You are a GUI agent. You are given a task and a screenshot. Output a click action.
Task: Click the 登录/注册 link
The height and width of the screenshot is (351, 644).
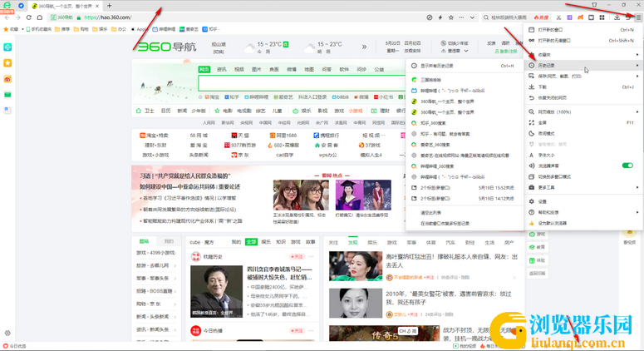click(x=506, y=52)
